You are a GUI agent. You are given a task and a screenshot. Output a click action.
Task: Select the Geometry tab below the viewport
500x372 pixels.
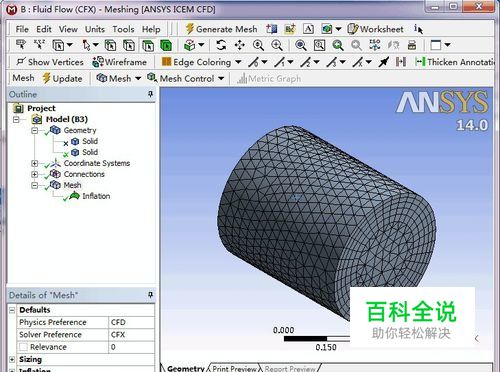coord(186,368)
